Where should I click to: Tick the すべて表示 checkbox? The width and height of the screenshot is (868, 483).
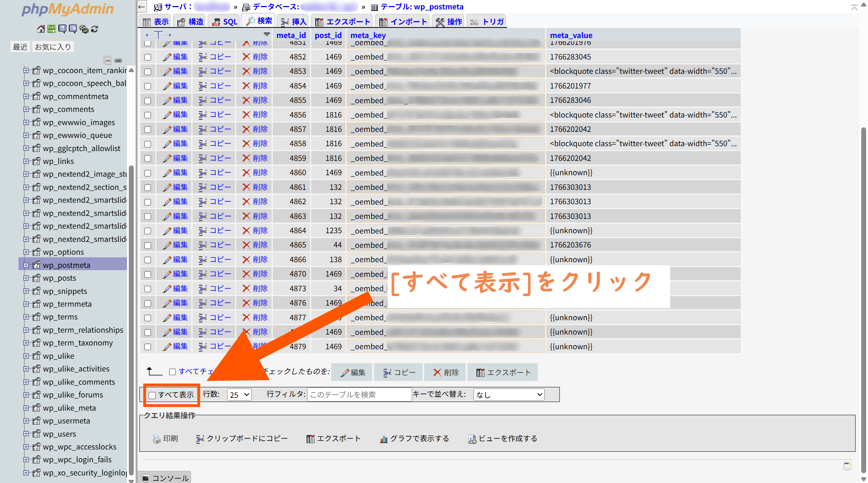(x=152, y=395)
